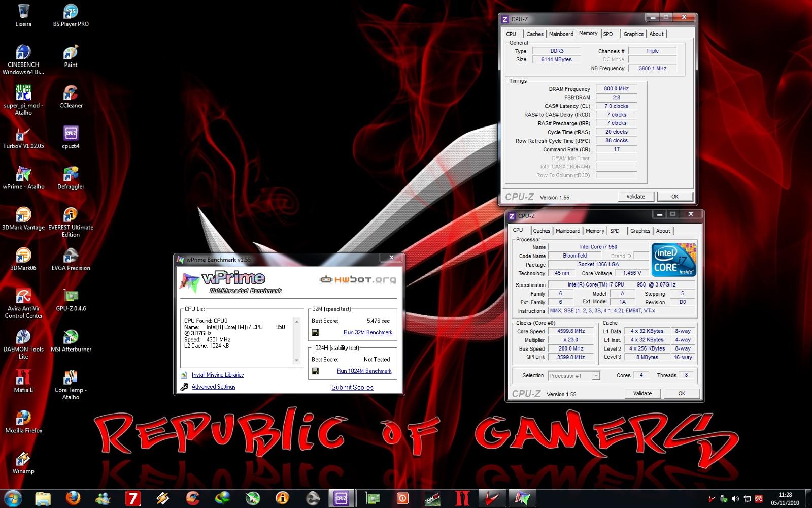This screenshot has height=508, width=812.
Task: Click the save icon beside Run 1024M Benchmark
Action: 315,371
